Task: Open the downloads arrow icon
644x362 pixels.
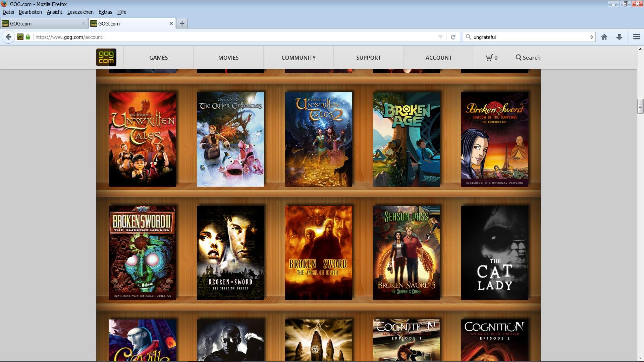Action: [619, 37]
